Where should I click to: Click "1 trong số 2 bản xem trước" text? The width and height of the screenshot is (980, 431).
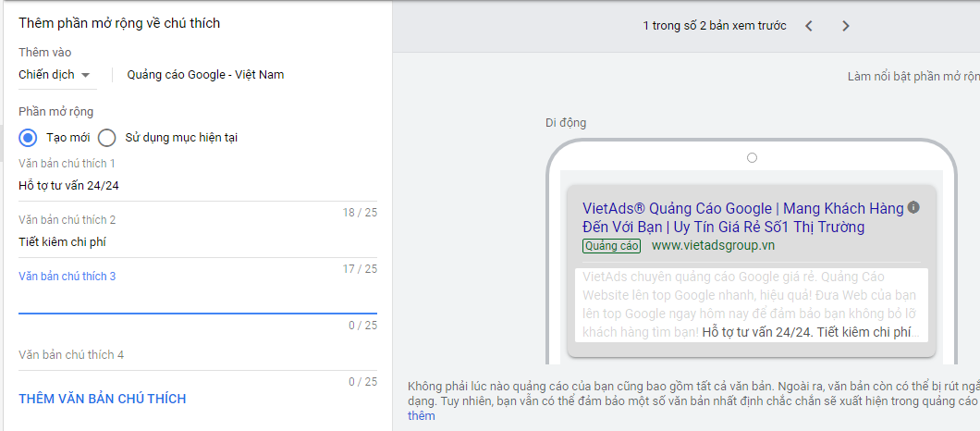[x=715, y=26]
